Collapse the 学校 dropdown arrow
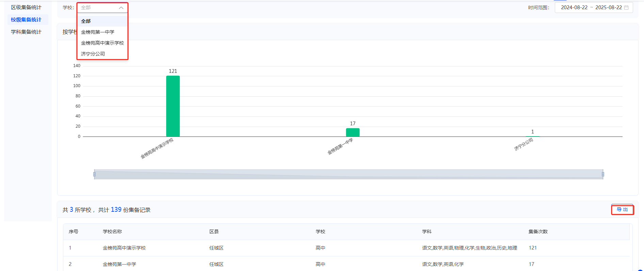 pyautogui.click(x=121, y=8)
